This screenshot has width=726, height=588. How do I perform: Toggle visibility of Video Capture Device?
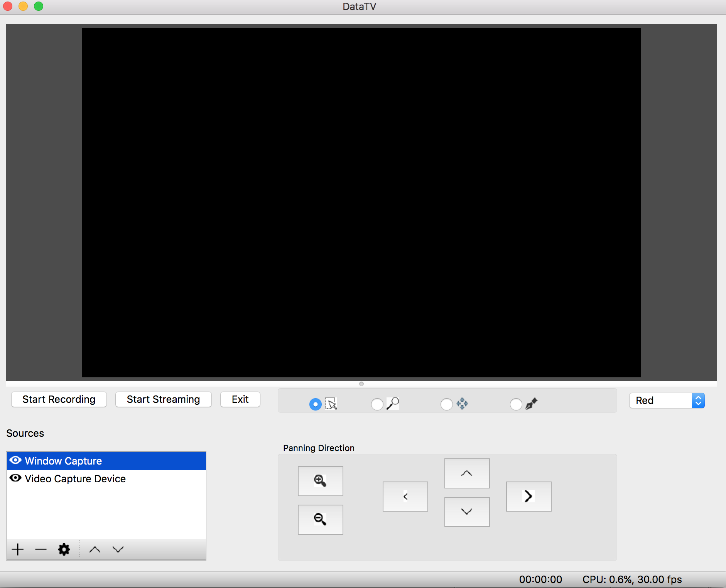[15, 478]
